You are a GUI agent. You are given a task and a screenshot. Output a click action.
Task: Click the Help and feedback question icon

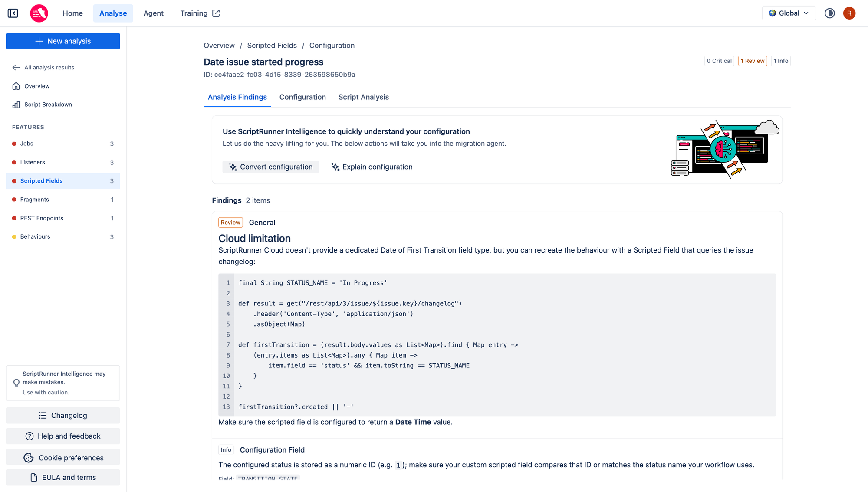pyautogui.click(x=30, y=436)
